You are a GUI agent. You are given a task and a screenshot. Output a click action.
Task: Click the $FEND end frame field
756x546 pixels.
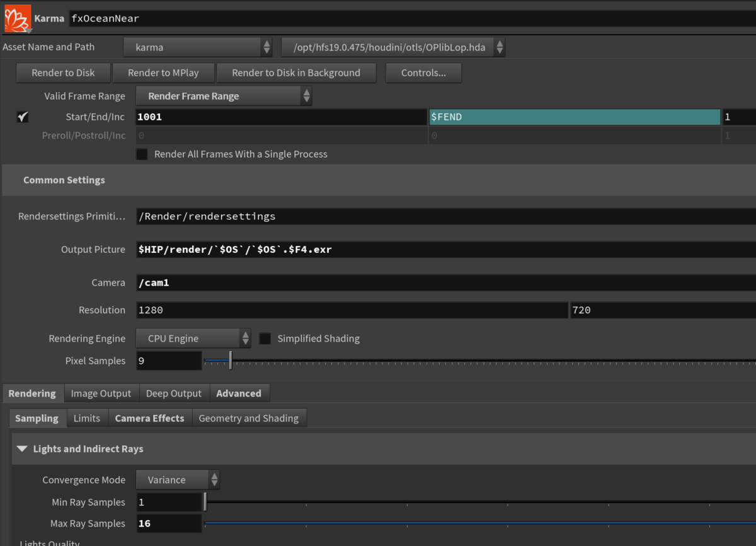[x=575, y=117]
